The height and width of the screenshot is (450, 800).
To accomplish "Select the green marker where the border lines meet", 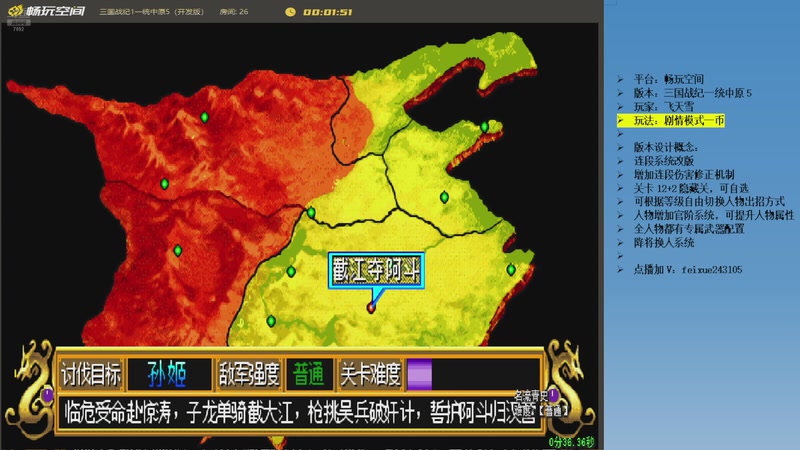I will point(311,212).
